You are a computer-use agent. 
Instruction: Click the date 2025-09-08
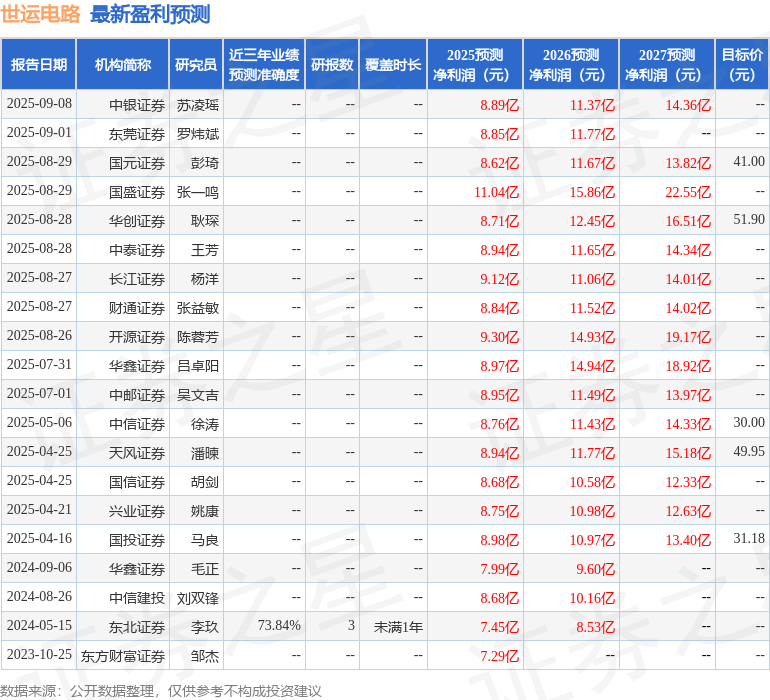pyautogui.click(x=39, y=104)
